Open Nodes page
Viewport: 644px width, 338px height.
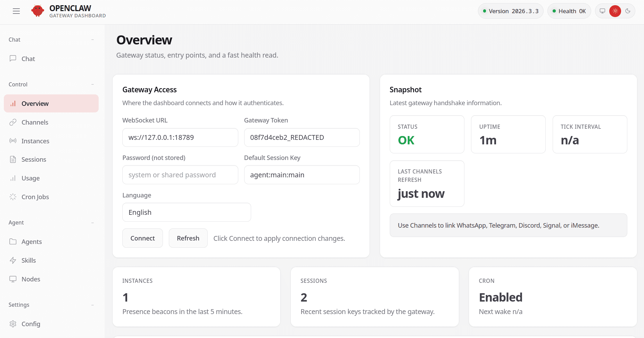tap(51, 279)
